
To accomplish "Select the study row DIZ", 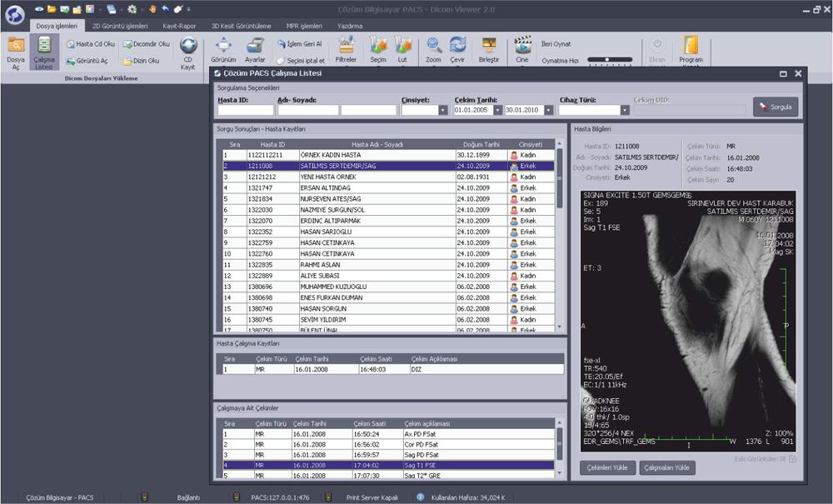I will pos(392,369).
